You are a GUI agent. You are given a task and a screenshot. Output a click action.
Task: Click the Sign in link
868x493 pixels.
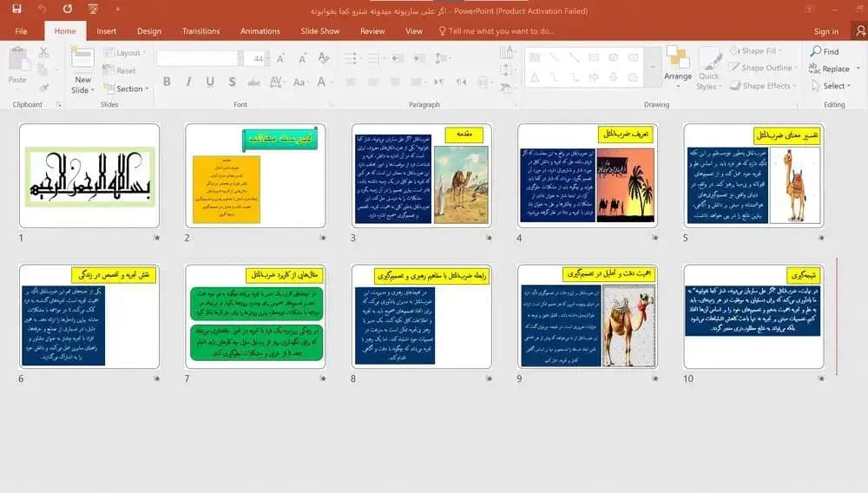click(826, 31)
